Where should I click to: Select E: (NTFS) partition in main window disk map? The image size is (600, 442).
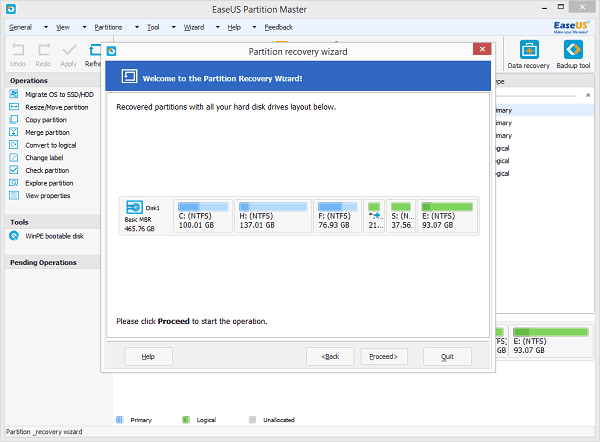pos(551,341)
